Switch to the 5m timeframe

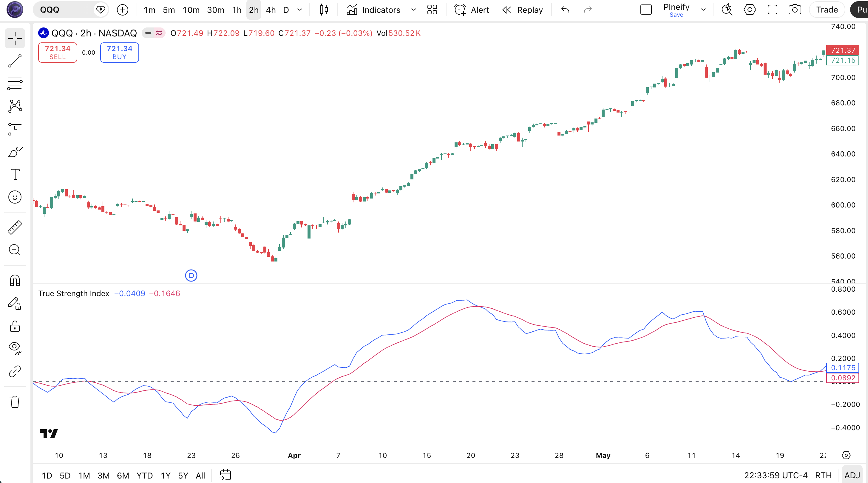(169, 10)
